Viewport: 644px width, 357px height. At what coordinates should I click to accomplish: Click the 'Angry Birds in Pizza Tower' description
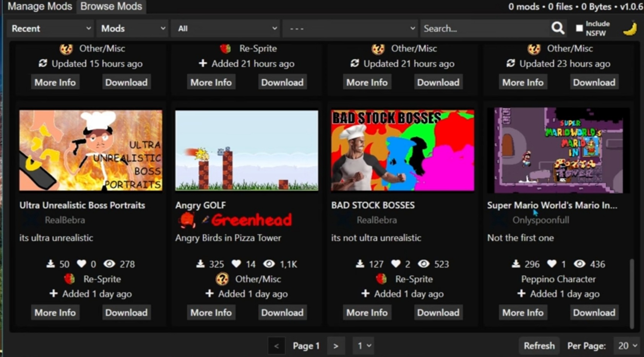tap(228, 238)
